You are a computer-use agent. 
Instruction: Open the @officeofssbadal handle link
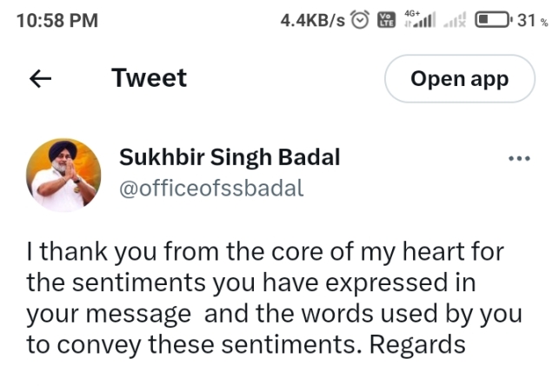tap(211, 188)
